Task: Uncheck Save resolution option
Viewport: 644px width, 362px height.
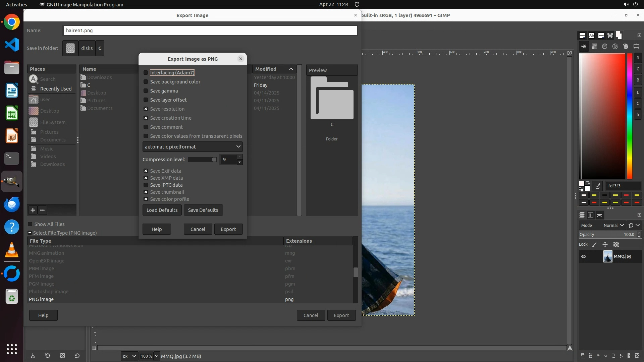Action: pos(146,109)
